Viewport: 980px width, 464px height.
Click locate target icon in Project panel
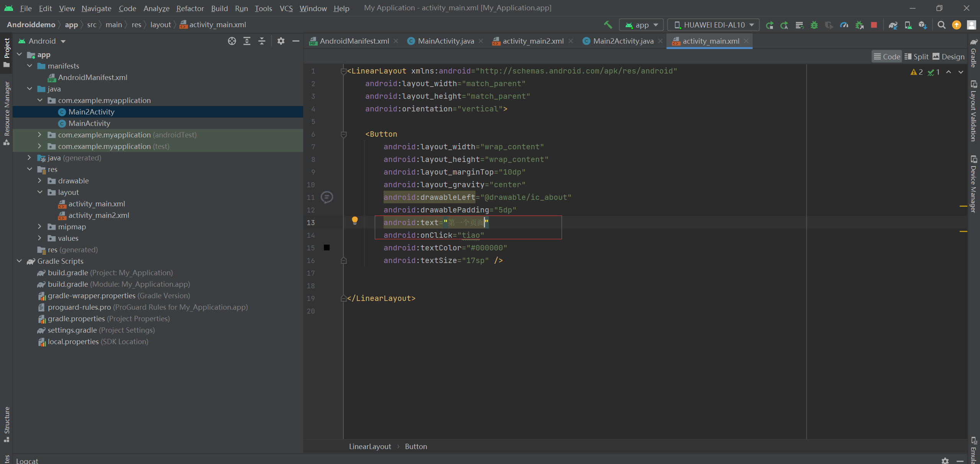232,41
